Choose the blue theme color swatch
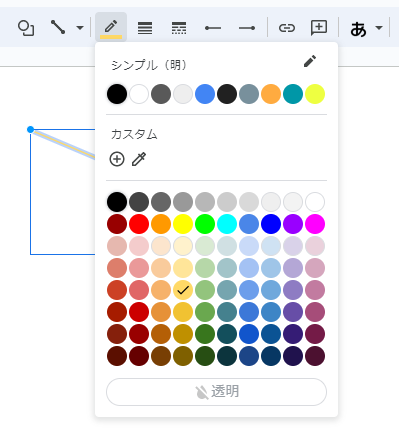This screenshot has height=436, width=399. coord(205,94)
